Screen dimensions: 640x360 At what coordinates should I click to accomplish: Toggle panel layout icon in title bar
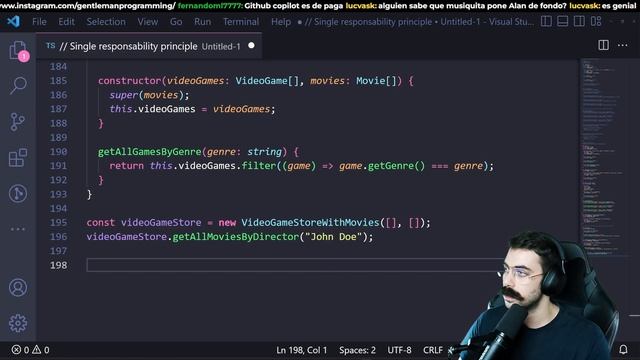point(562,21)
